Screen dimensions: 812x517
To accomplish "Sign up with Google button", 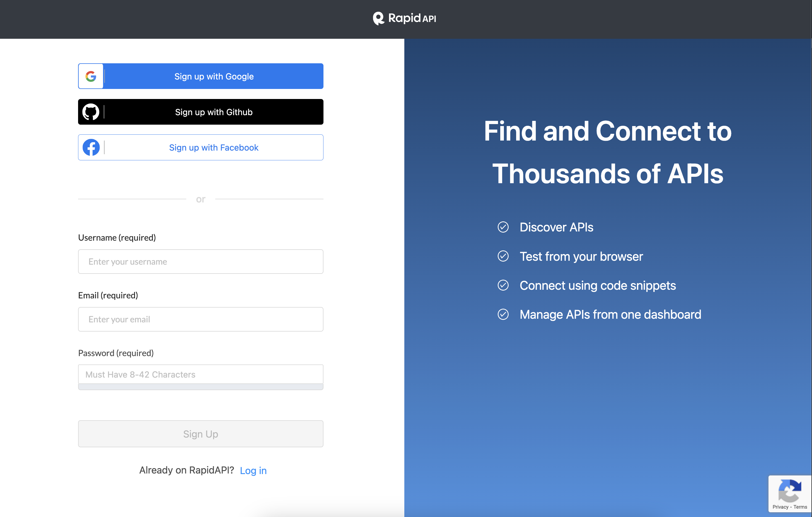I will [x=214, y=76].
